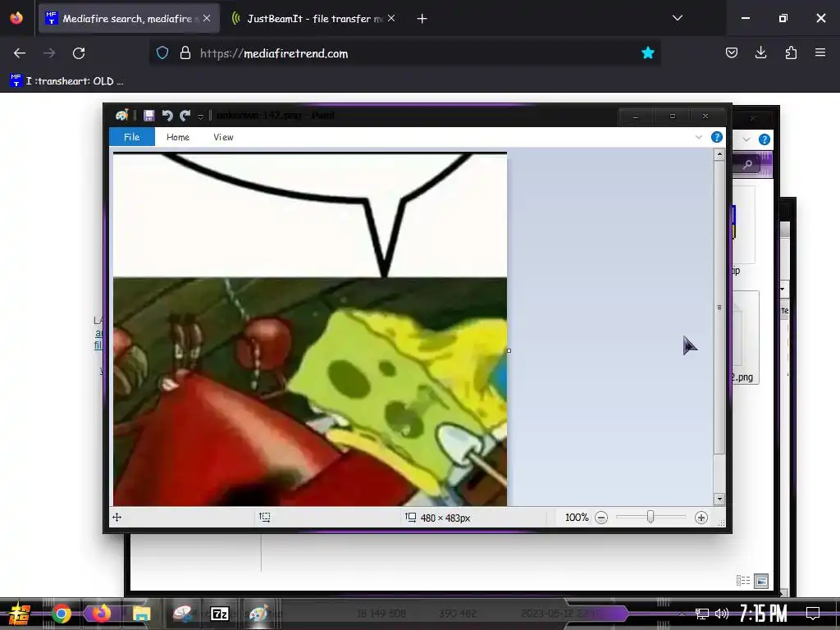Open Help in the background window
Viewport: 840px width, 630px height.
[765, 139]
